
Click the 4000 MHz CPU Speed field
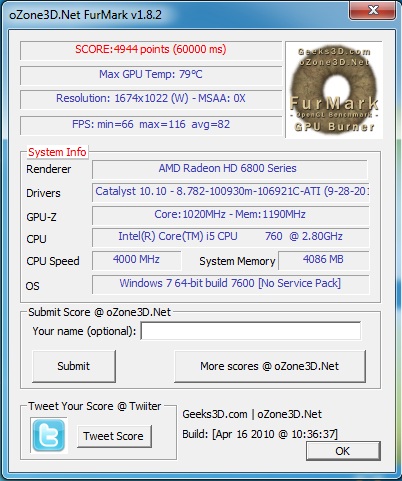[x=137, y=260]
